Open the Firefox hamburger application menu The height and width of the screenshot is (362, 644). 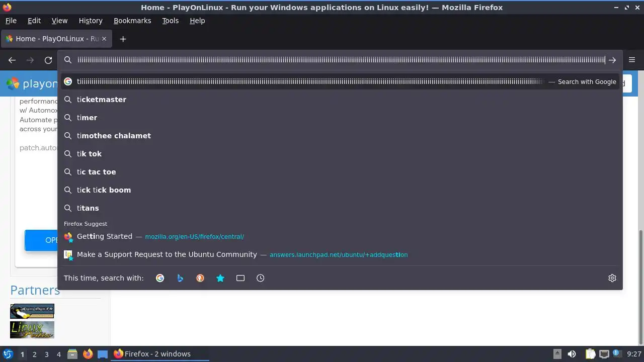pyautogui.click(x=632, y=60)
